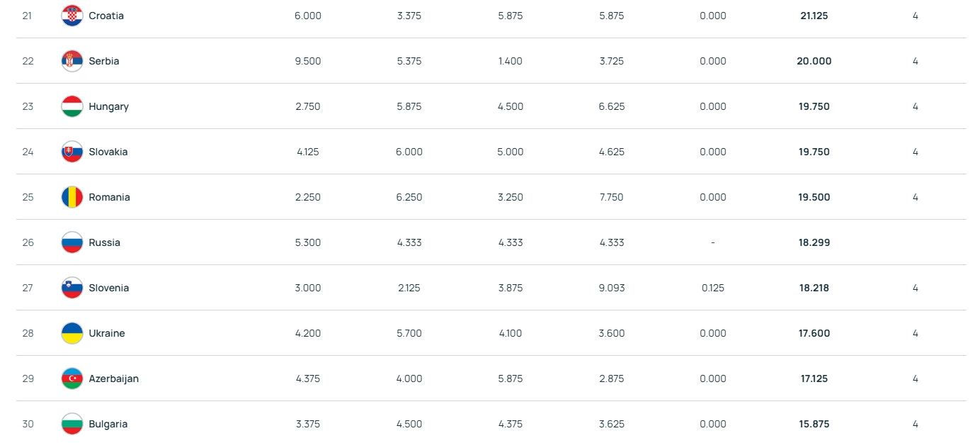Open the Serbia country name link
The image size is (980, 443).
coord(104,61)
